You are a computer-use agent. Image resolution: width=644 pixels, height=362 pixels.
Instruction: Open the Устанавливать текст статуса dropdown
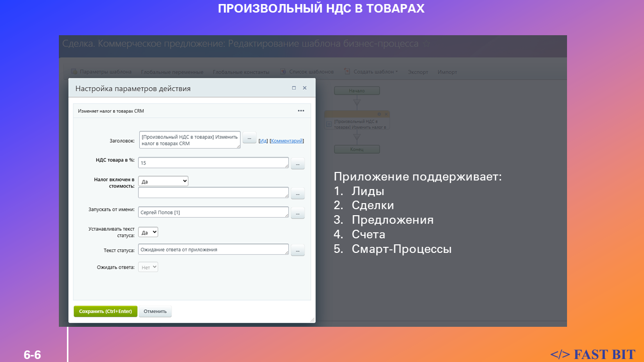[x=148, y=232]
